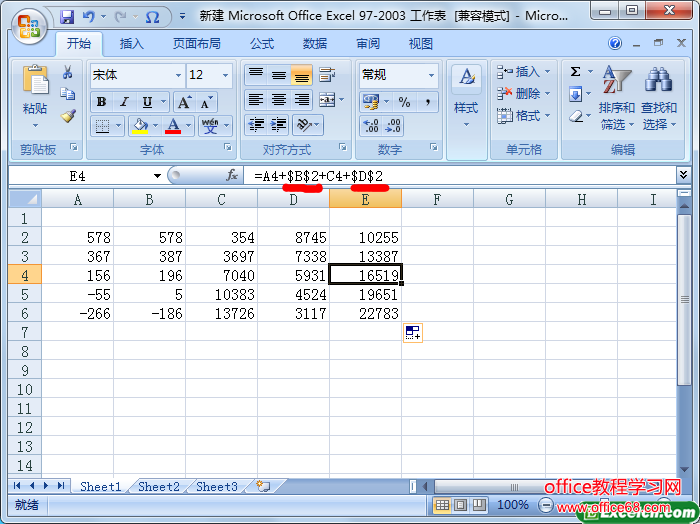Apply accounting number format
The height and width of the screenshot is (524, 700).
371,102
